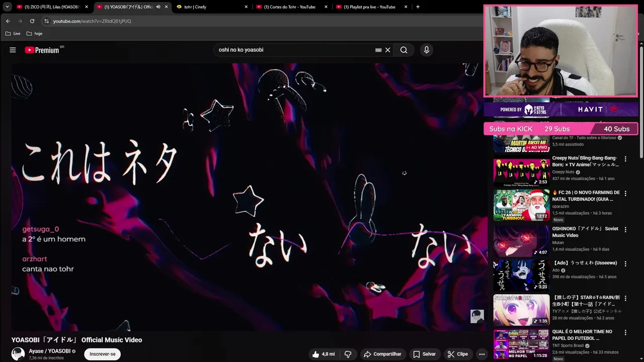The image size is (644, 362).
Task: Clear the search box text
Action: click(x=388, y=50)
